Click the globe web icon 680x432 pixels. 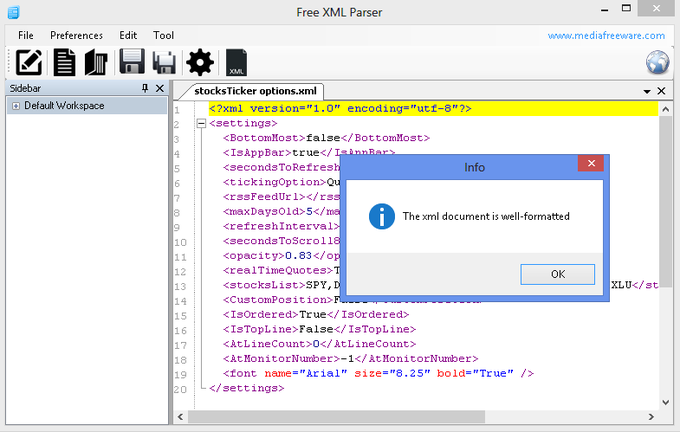[x=657, y=62]
